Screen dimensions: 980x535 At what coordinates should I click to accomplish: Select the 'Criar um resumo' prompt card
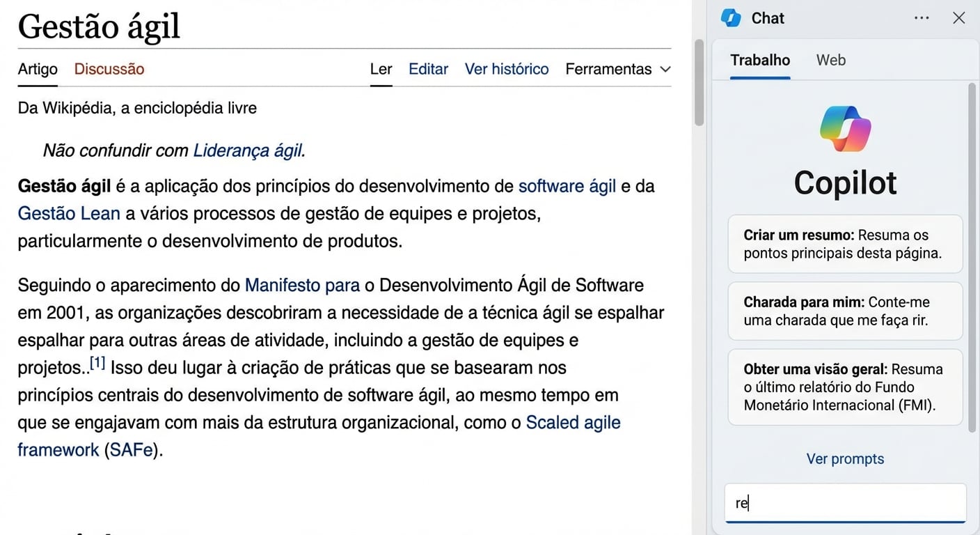click(845, 244)
